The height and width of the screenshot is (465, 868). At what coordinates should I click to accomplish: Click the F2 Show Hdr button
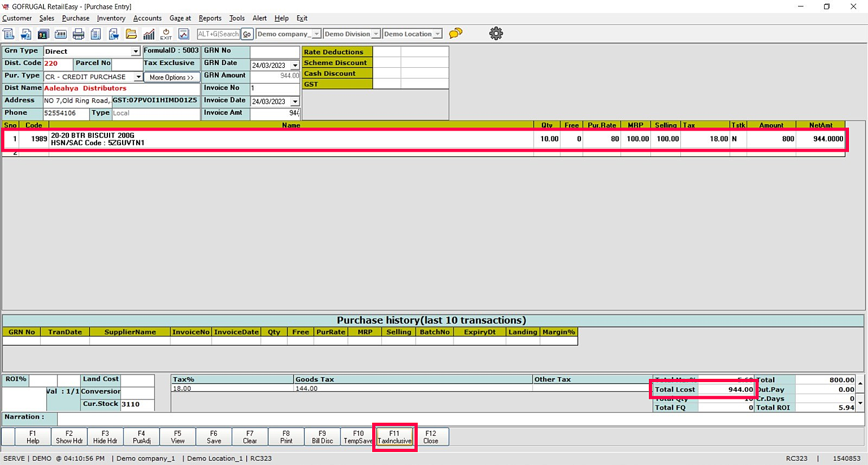69,437
